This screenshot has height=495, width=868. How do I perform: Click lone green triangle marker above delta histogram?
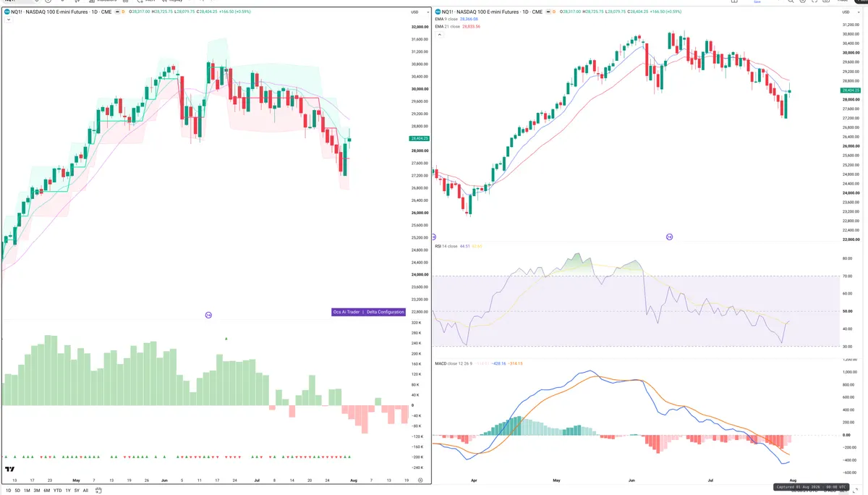pos(226,338)
